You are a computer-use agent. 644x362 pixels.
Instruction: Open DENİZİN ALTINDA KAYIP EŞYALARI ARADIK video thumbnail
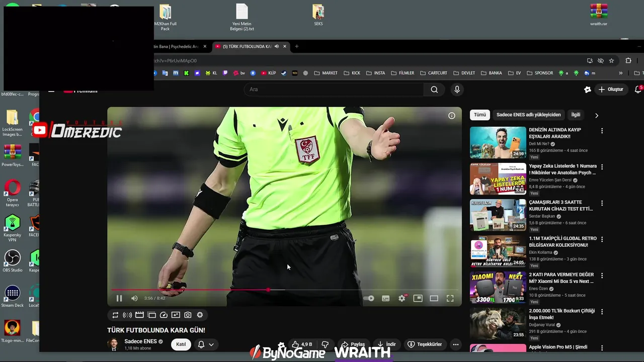[x=498, y=143]
